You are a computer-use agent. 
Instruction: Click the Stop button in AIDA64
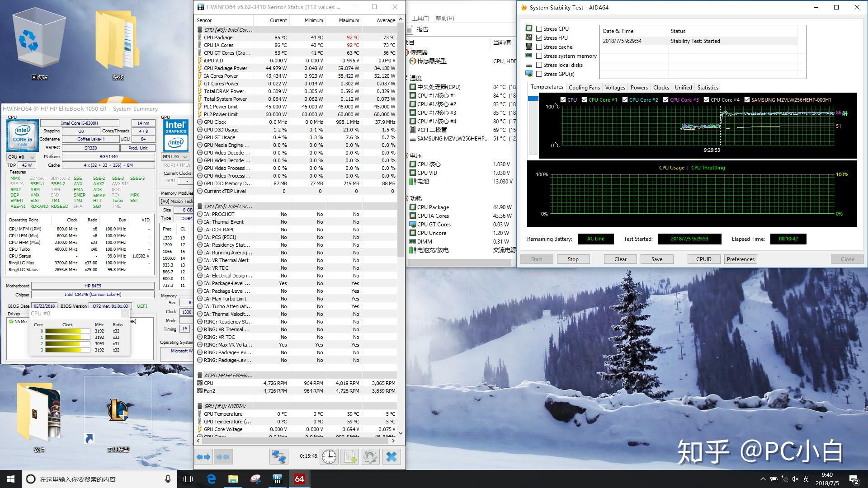tap(573, 259)
